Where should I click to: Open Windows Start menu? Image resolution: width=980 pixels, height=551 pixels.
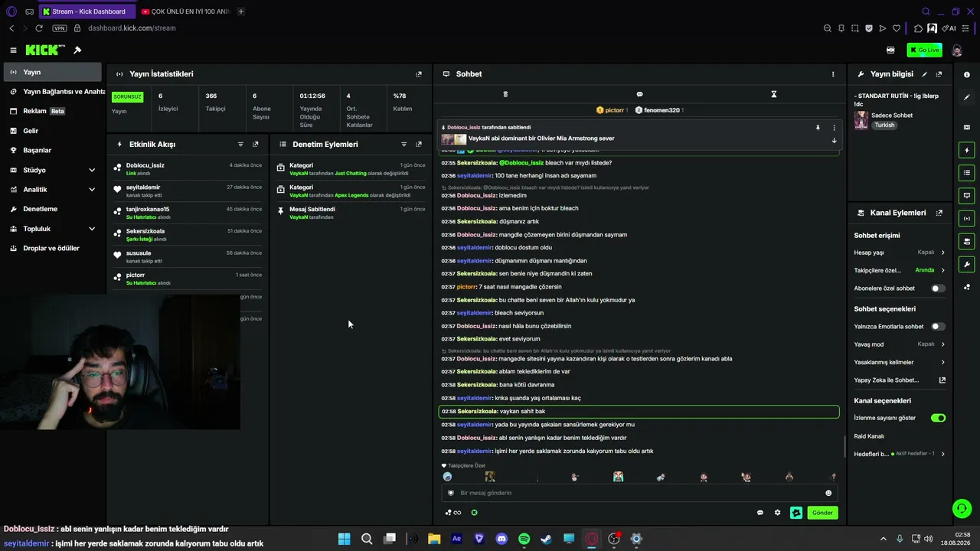click(344, 539)
